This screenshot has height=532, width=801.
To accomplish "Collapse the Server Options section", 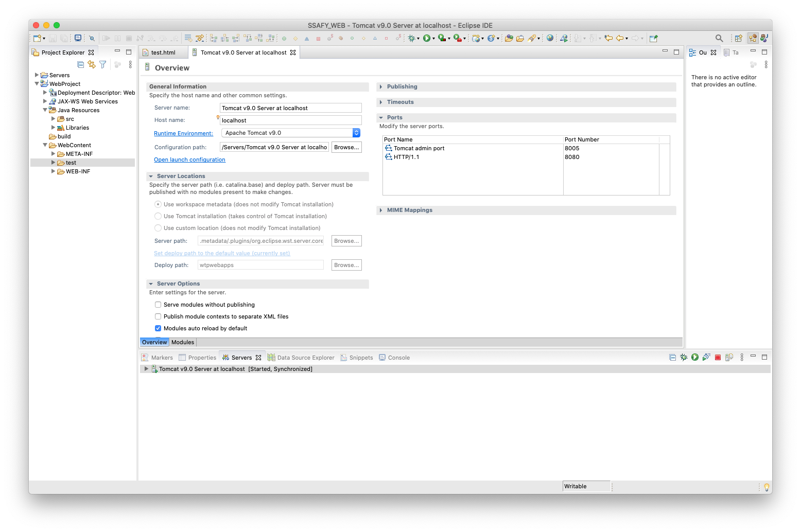I will click(x=151, y=283).
